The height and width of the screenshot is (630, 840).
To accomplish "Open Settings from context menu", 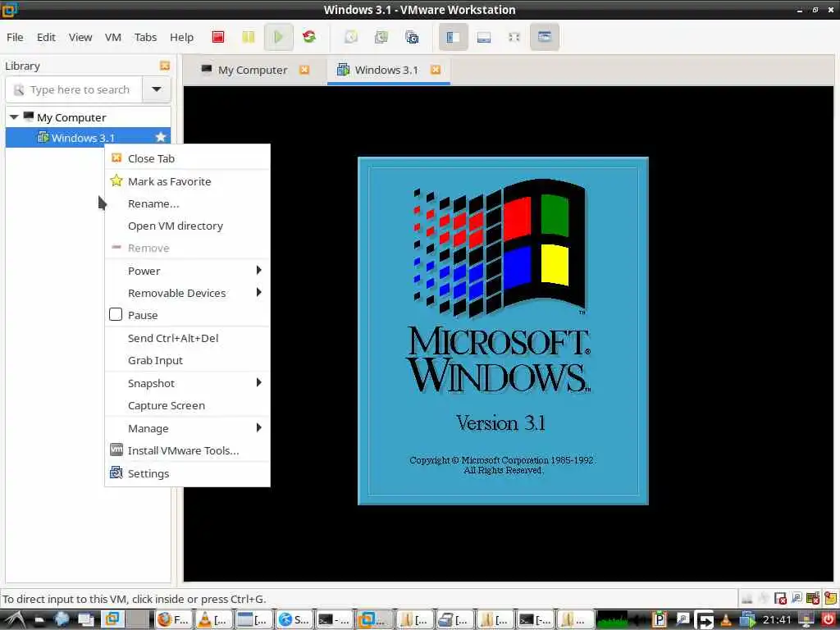I will click(x=187, y=473).
